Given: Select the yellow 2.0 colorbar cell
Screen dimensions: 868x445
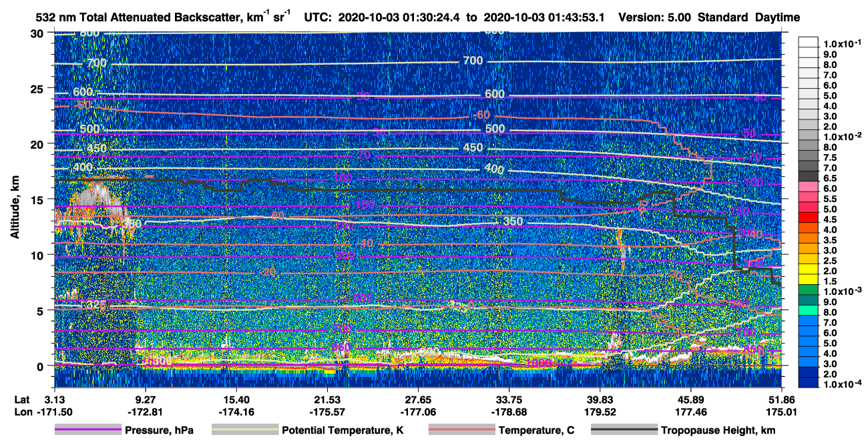Looking at the screenshot, I should (x=809, y=271).
